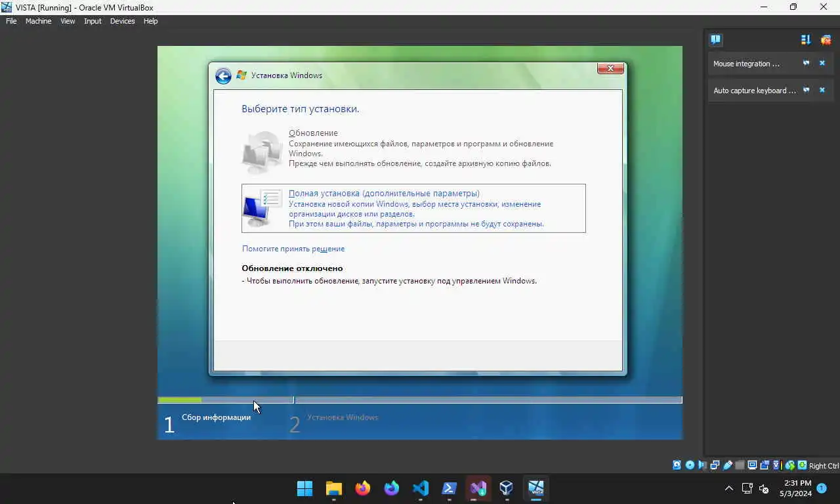Click the audio status icon in VirtualBox bar
This screenshot has height=504, width=840.
point(702,465)
